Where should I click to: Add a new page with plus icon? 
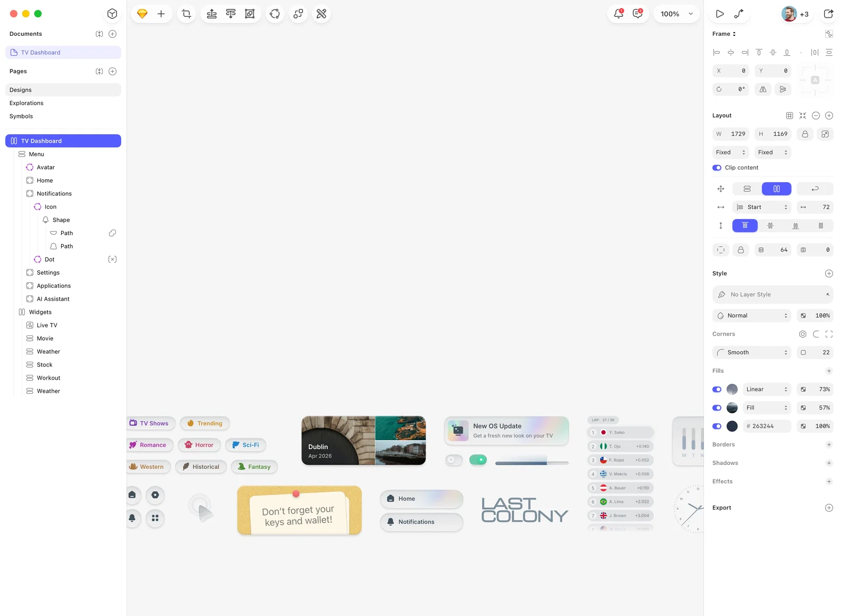[112, 71]
